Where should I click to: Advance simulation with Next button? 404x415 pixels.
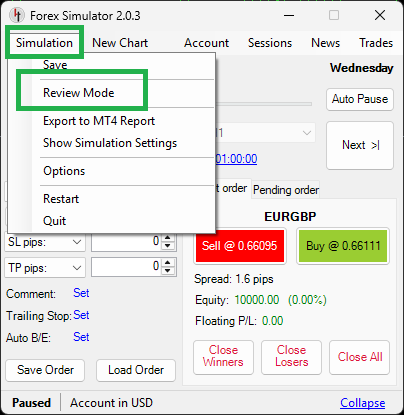[360, 145]
